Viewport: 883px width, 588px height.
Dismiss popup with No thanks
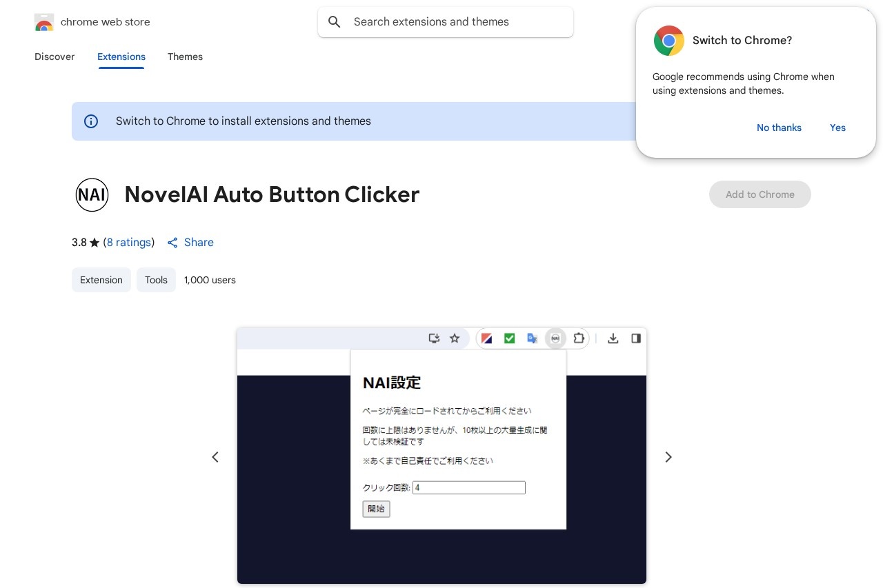779,128
